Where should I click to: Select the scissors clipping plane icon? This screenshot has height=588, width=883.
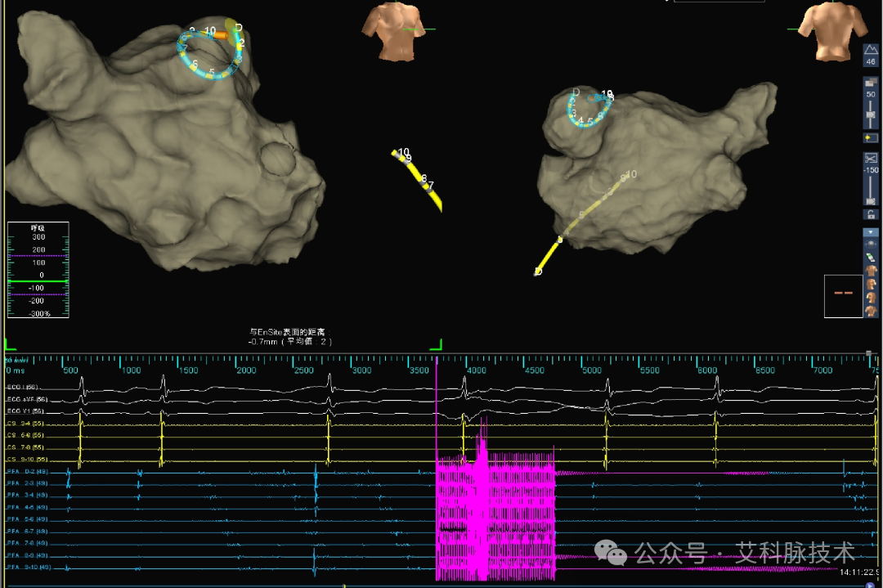[x=871, y=159]
